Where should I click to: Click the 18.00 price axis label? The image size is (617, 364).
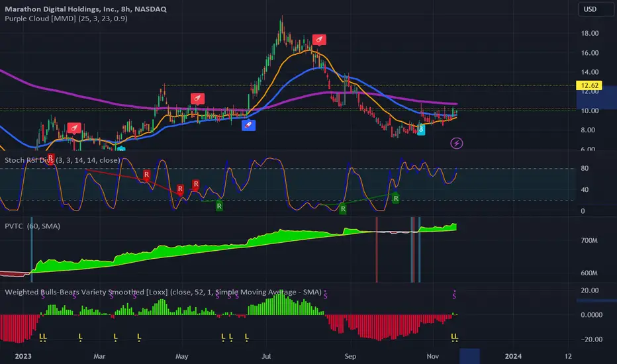point(589,34)
